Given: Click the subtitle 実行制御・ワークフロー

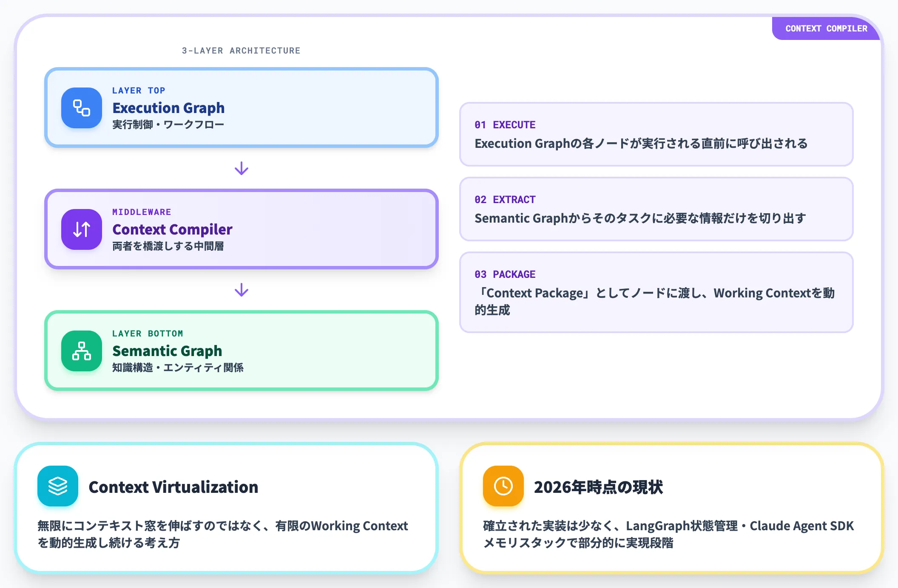Looking at the screenshot, I should pyautogui.click(x=168, y=124).
